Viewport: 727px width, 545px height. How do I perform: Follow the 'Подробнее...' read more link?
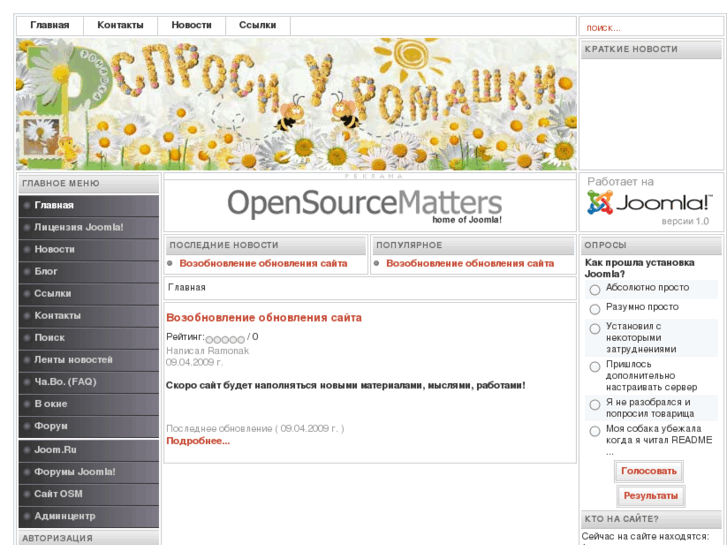[198, 441]
